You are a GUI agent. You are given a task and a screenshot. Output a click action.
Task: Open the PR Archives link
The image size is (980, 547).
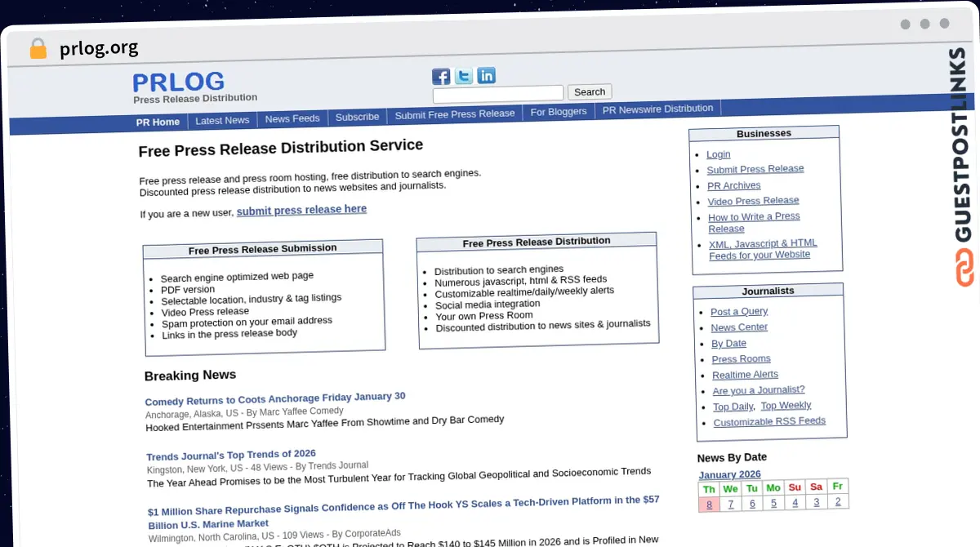click(734, 185)
